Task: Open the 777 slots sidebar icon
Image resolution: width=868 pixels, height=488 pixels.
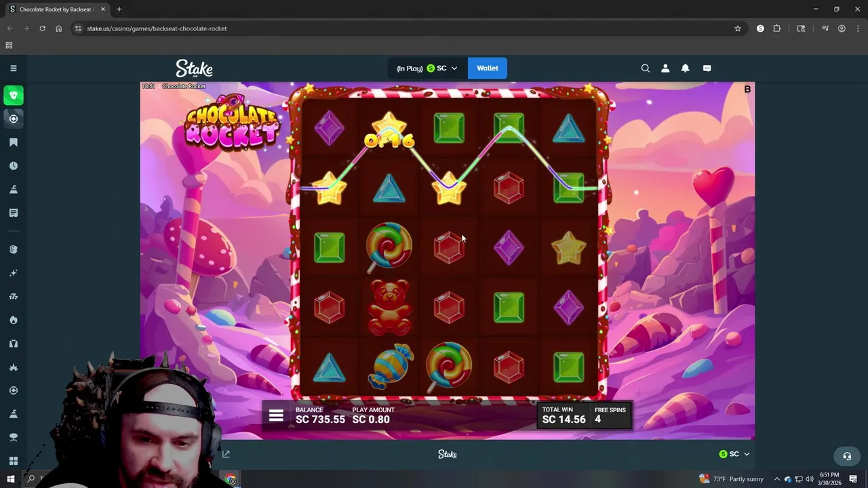Action: pos(13,296)
